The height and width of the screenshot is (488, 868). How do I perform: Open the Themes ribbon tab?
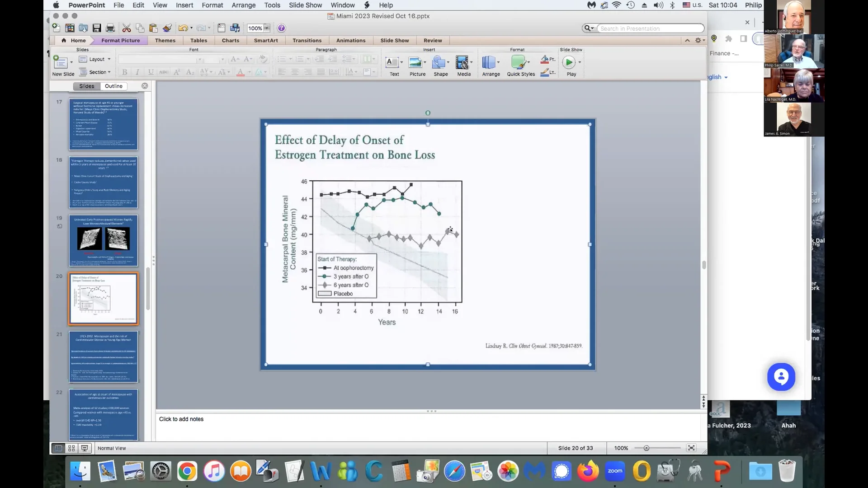(165, 40)
